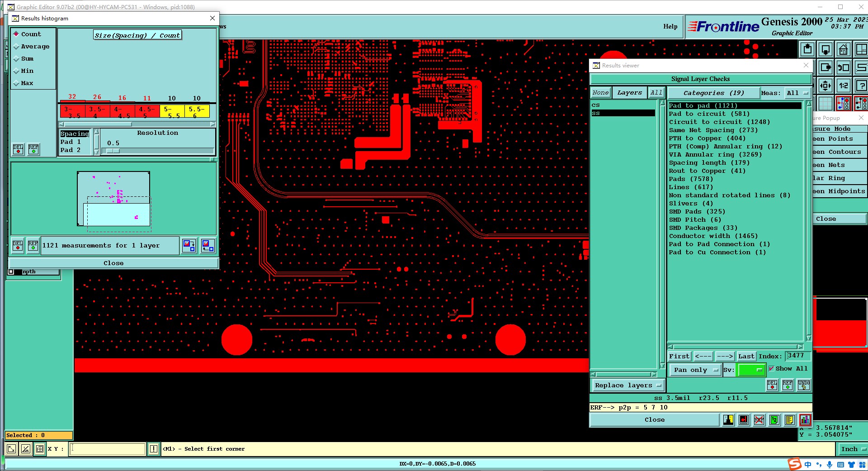Select the Count radio option
868x471 pixels.
[27, 34]
